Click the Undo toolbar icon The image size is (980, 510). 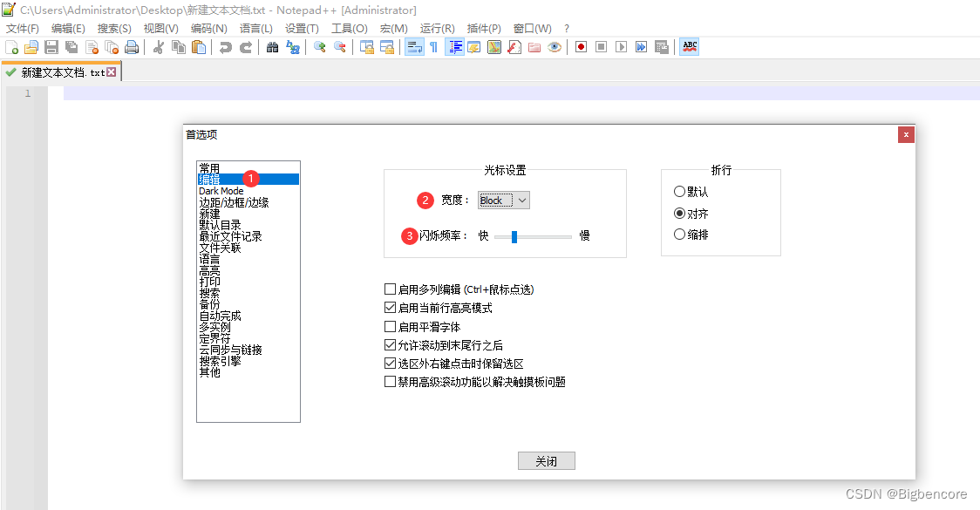pyautogui.click(x=225, y=46)
